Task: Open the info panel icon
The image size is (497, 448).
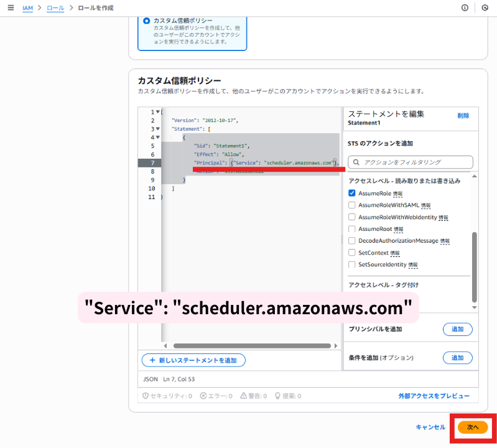Action: (x=465, y=7)
